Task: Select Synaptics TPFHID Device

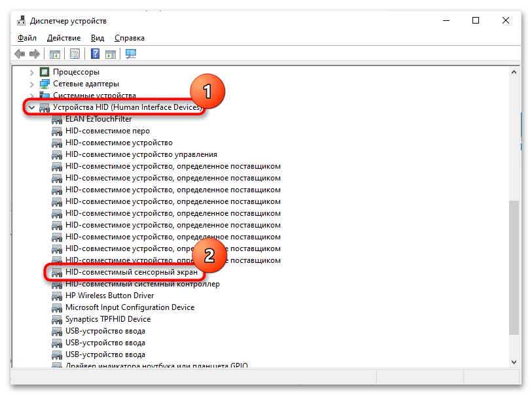Action: click(x=108, y=319)
